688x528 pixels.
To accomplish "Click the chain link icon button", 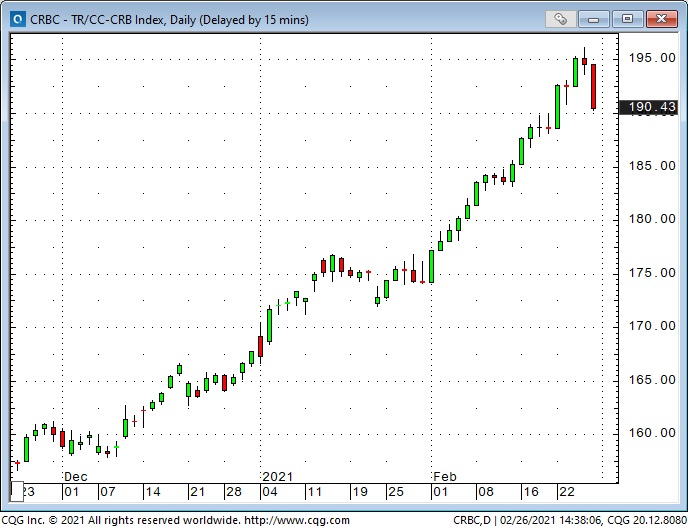I will point(560,19).
